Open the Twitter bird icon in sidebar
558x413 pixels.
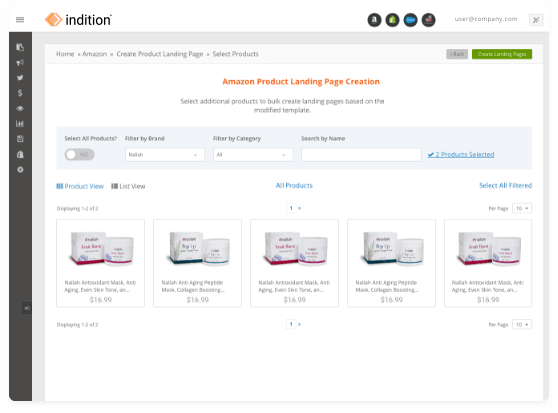pyautogui.click(x=20, y=78)
